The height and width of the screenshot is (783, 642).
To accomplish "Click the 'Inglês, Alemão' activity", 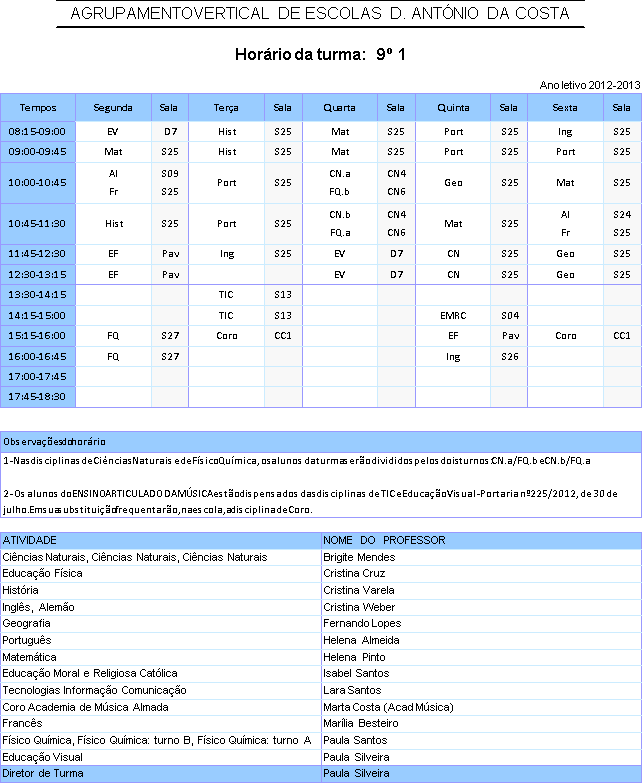I will [38, 607].
